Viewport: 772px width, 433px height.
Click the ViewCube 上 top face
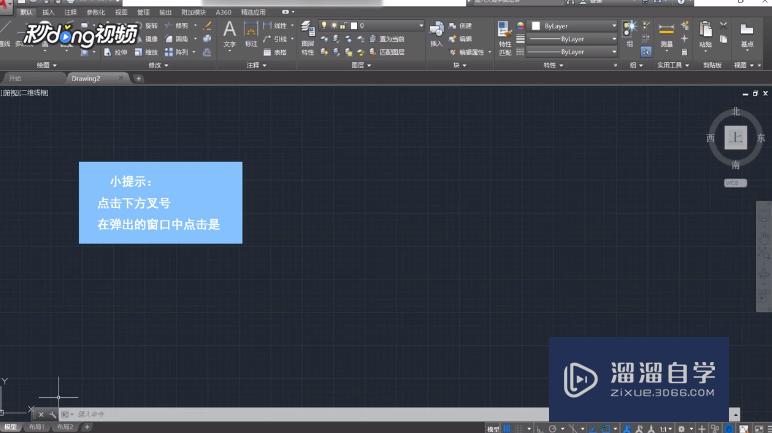(736, 137)
